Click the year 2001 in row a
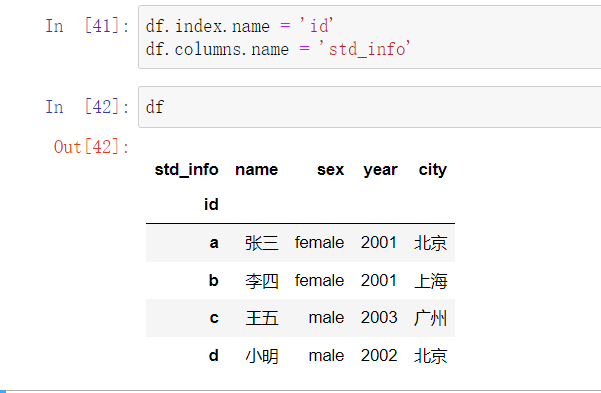601x393 pixels. tap(379, 243)
